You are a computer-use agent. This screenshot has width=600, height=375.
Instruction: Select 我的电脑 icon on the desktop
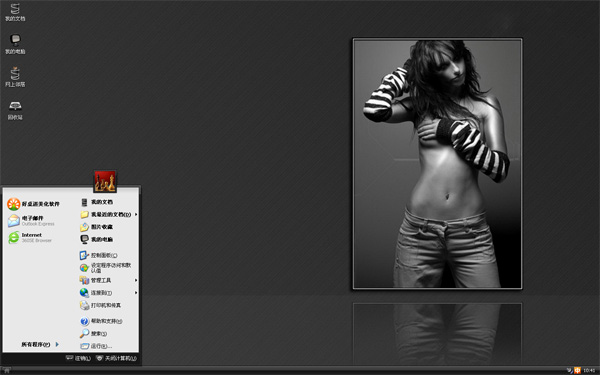pos(15,44)
